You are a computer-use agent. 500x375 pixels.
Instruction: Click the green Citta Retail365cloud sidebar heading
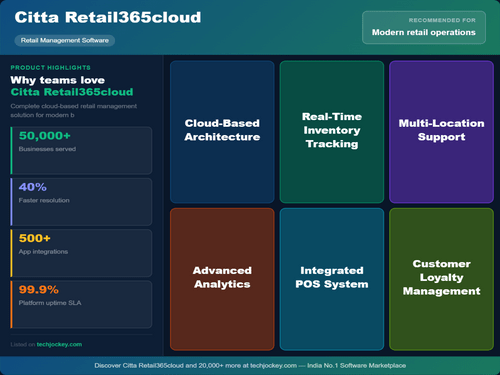point(72,92)
